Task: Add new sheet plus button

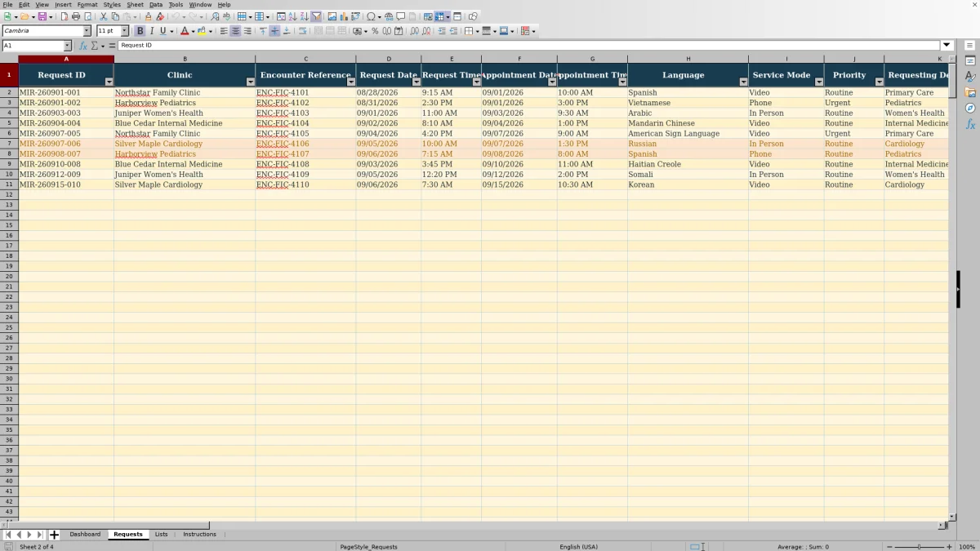Action: [x=54, y=535]
